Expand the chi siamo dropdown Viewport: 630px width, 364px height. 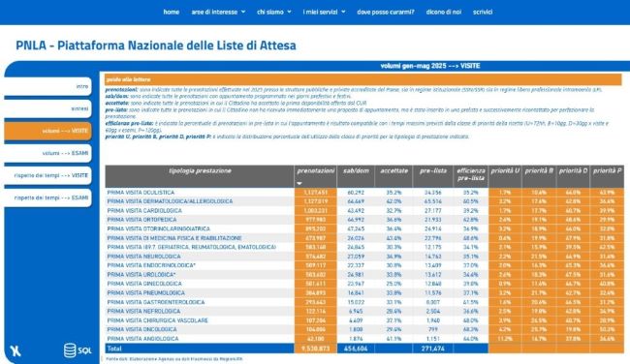[x=274, y=12]
